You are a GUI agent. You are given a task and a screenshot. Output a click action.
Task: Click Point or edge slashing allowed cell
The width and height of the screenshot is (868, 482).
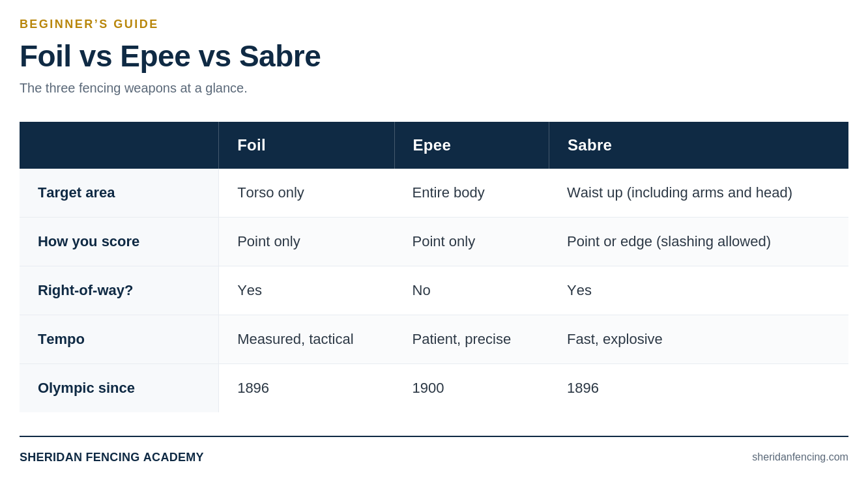669,242
